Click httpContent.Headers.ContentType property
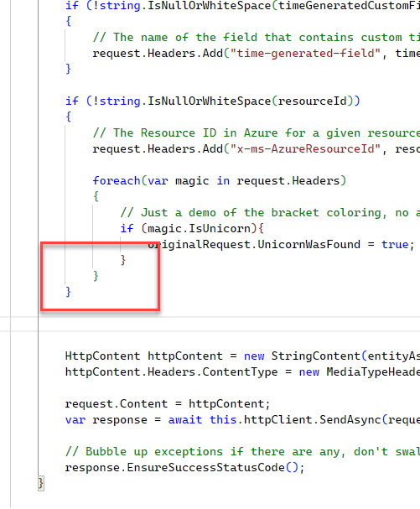This screenshot has width=420, height=509. click(x=171, y=372)
